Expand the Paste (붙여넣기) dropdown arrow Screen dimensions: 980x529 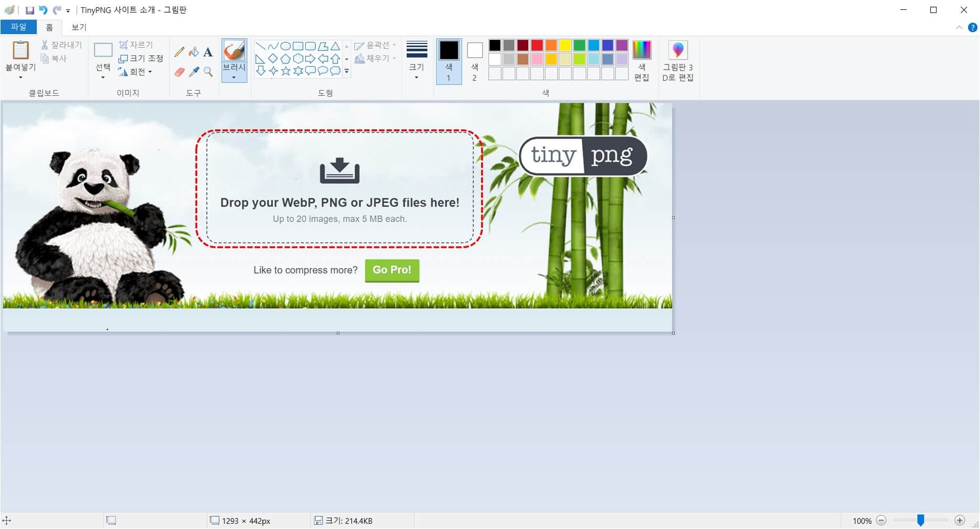pyautogui.click(x=20, y=78)
